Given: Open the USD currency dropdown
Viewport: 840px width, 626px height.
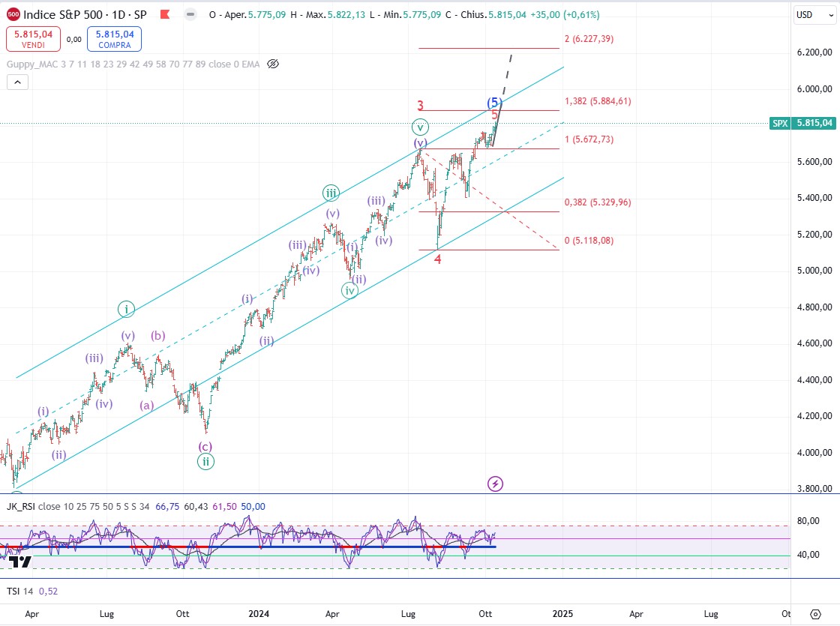Looking at the screenshot, I should click(814, 15).
